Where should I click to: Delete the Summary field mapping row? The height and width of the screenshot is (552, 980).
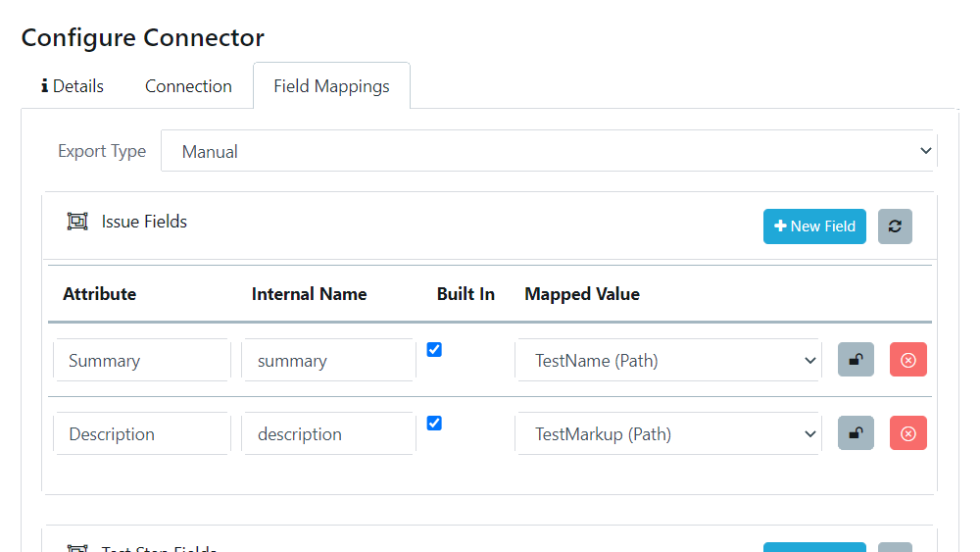tap(907, 360)
